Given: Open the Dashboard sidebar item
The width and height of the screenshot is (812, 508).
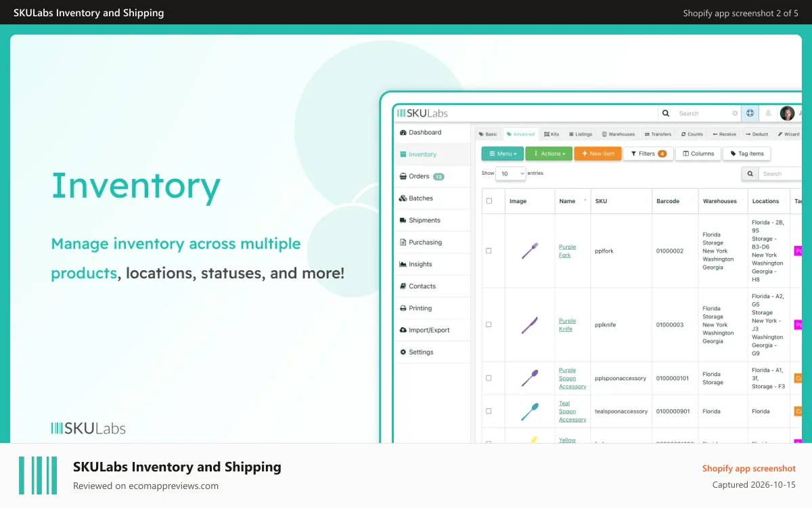Looking at the screenshot, I should 432,132.
